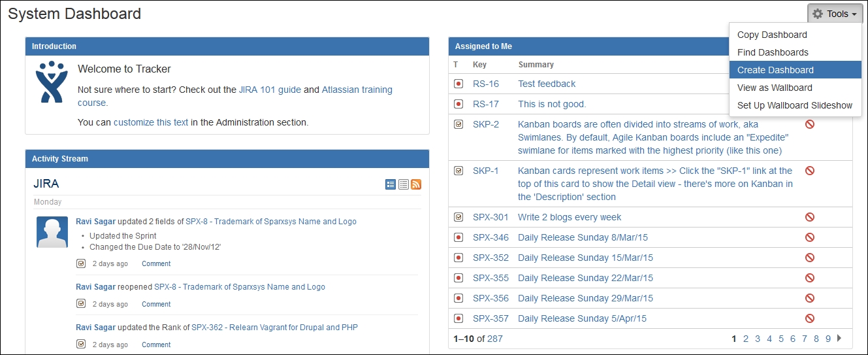Open the JIRA 101 guide link

tap(270, 90)
